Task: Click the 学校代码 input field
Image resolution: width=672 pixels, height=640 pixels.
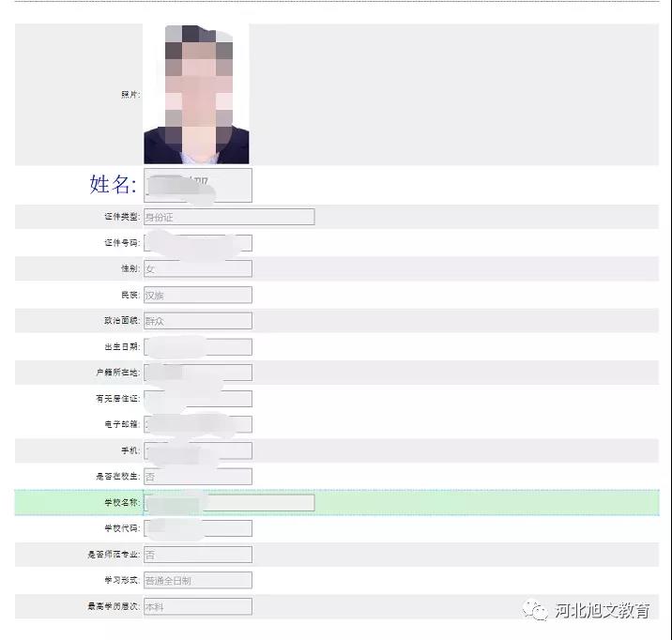Action: pyautogui.click(x=198, y=528)
